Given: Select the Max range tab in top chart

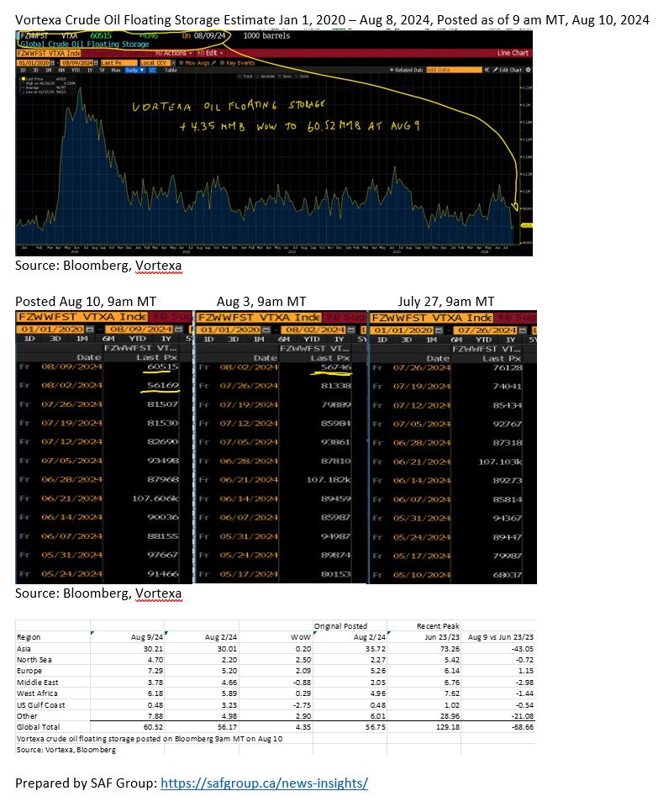Looking at the screenshot, I should tap(116, 70).
